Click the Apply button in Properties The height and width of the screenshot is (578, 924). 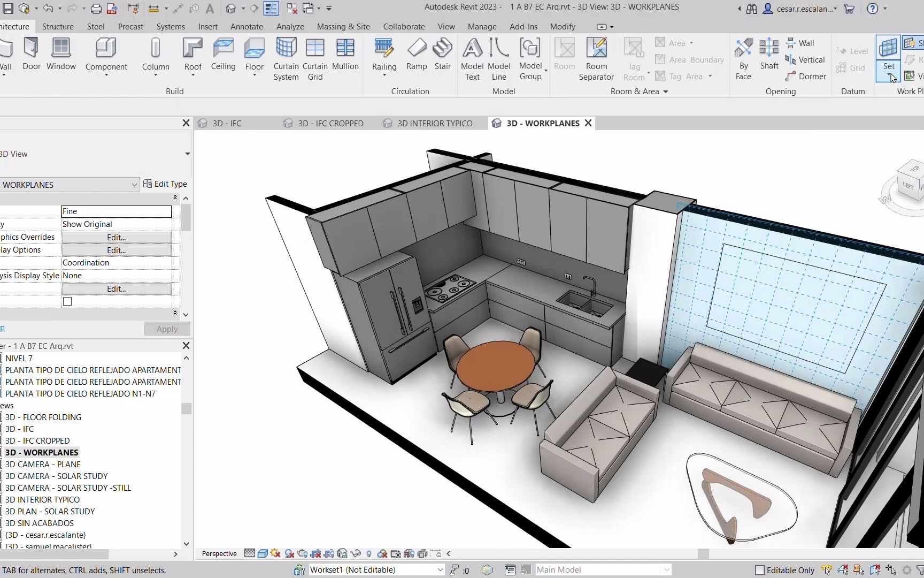point(166,329)
